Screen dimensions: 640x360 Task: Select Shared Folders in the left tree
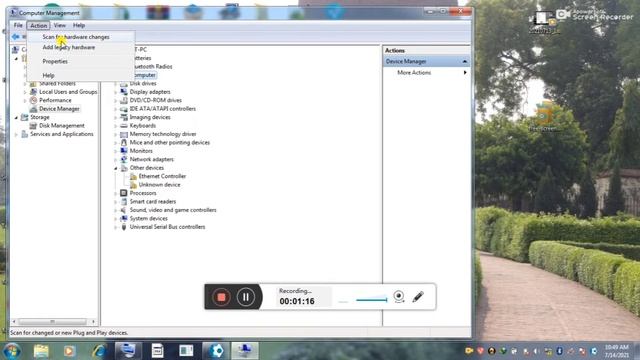coord(57,83)
